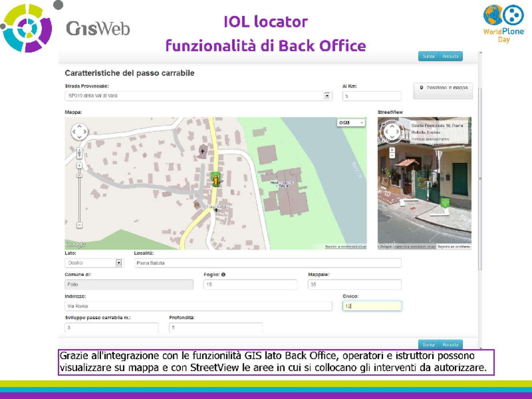This screenshot has height=399, width=532.
Task: Click the bottom Annulla button
Action: pyautogui.click(x=450, y=344)
